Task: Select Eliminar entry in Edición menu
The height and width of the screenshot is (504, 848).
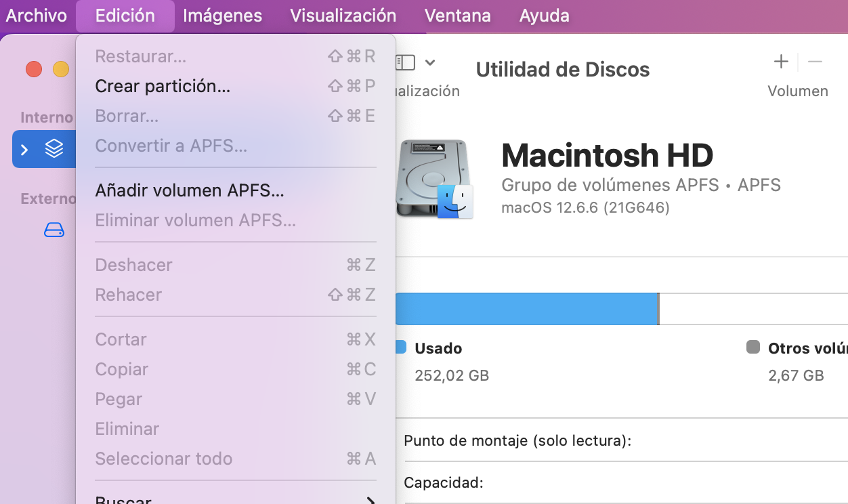Action: tap(236, 429)
